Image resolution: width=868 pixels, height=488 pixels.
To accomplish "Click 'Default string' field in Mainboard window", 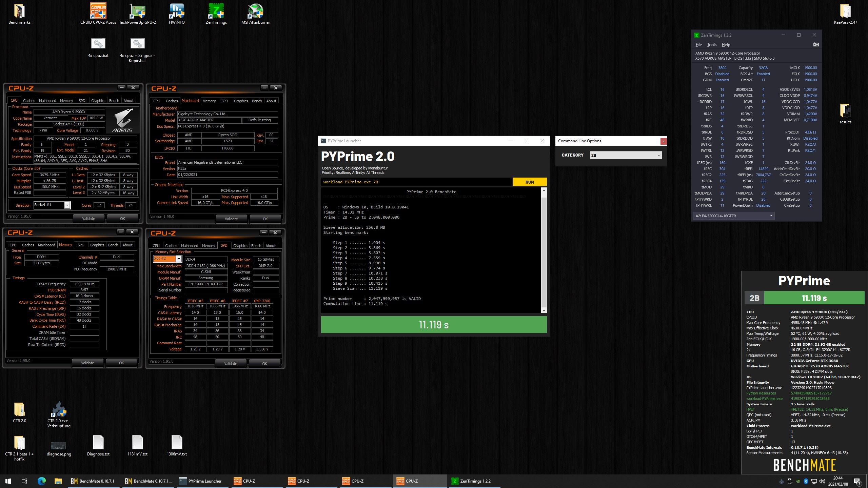I will 260,120.
